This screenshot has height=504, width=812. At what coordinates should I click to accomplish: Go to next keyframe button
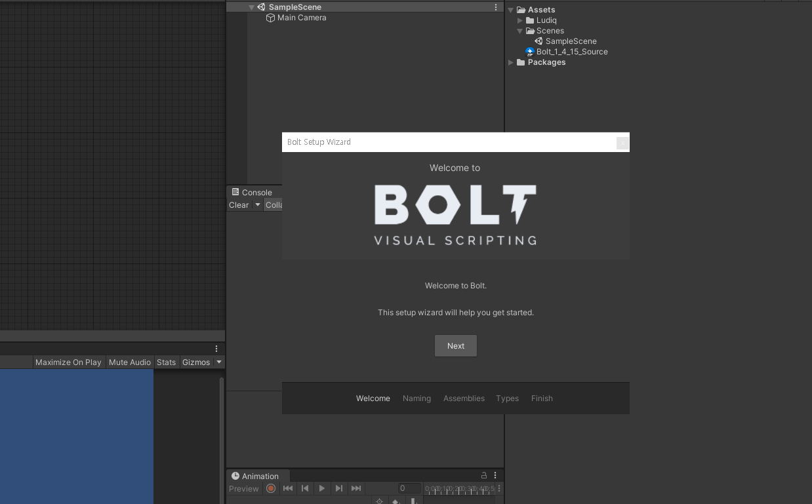[339, 488]
